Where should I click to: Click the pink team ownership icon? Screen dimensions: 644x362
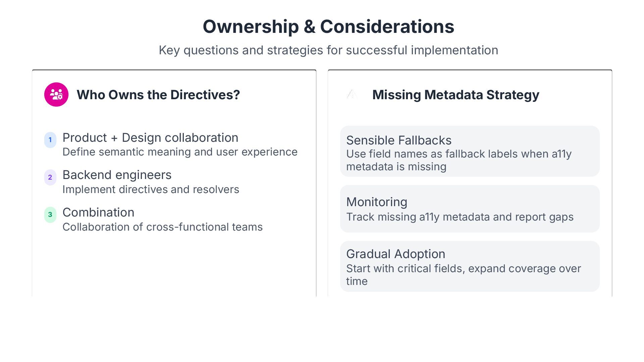(x=56, y=95)
